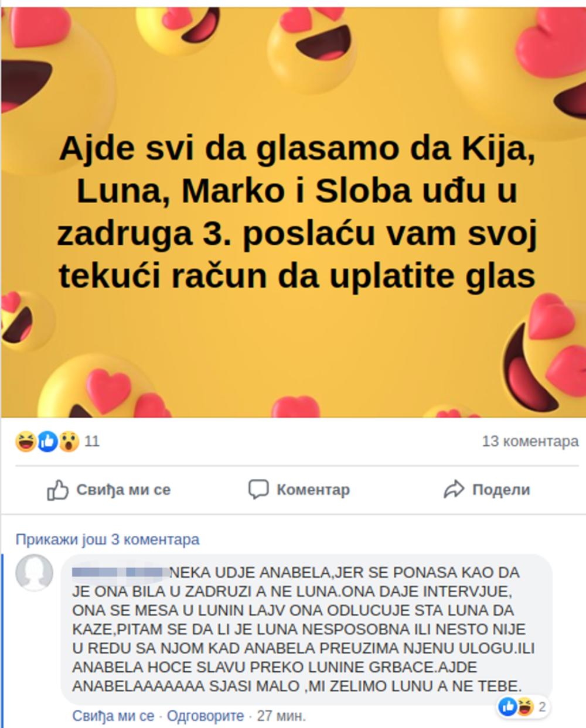Expand Прикажи још 3 коментара
The height and width of the screenshot is (728, 586).
(x=107, y=539)
